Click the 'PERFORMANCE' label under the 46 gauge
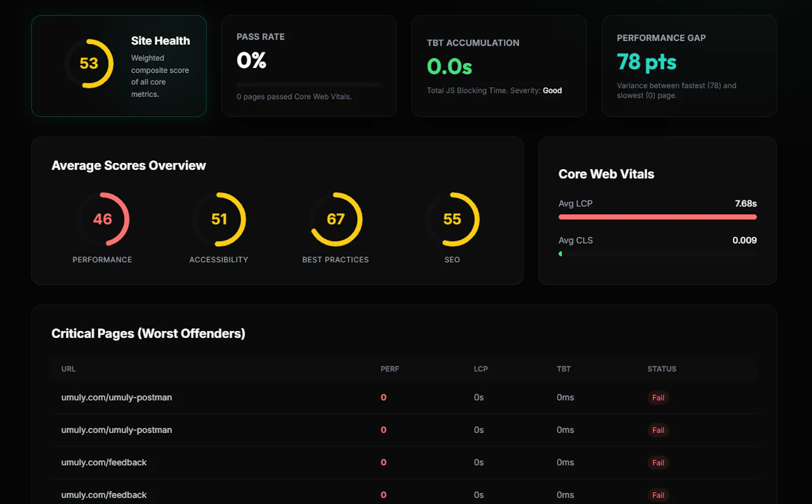The height and width of the screenshot is (504, 812). [x=102, y=259]
